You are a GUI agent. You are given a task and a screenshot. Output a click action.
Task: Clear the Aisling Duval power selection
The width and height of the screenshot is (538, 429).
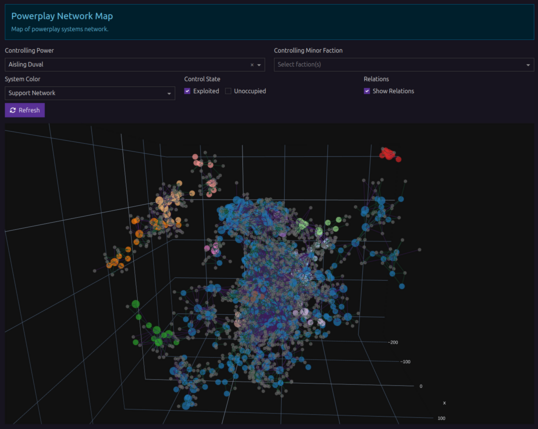tap(252, 65)
